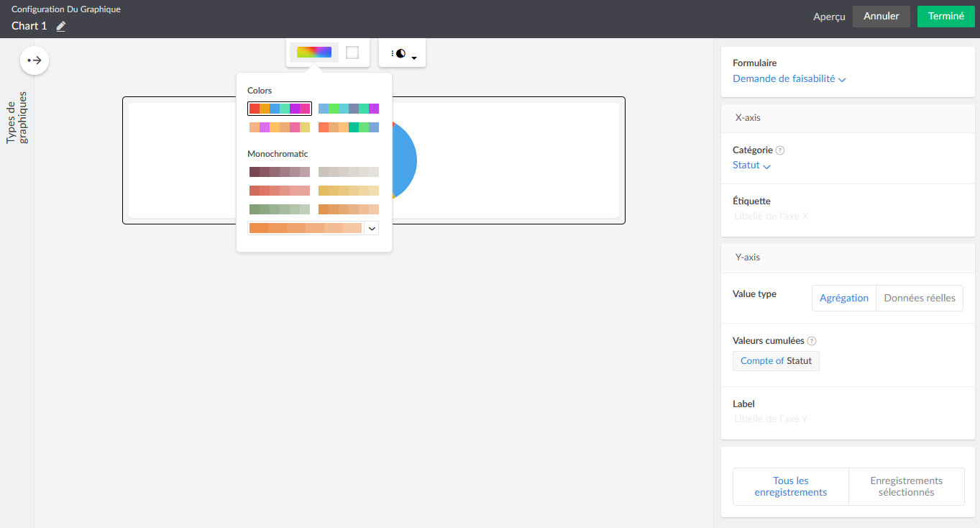Switch to Données réelles value type
Screen dimensions: 980x528
click(x=919, y=297)
